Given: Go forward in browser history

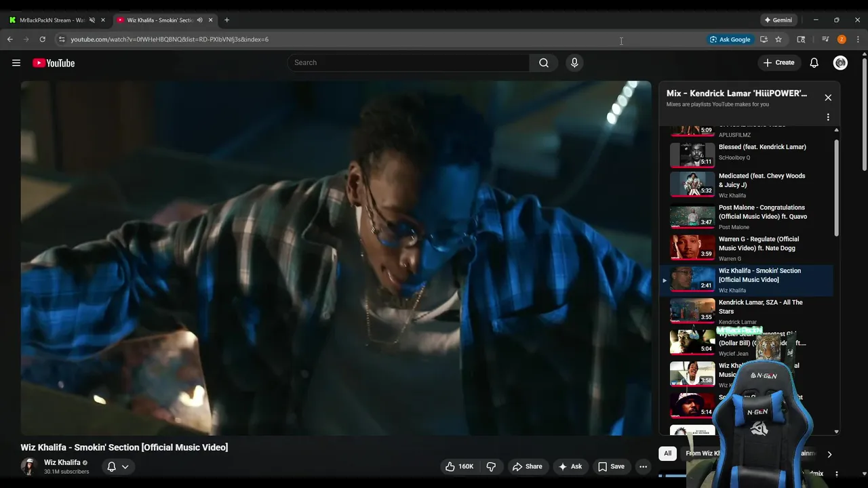Looking at the screenshot, I should [x=26, y=39].
